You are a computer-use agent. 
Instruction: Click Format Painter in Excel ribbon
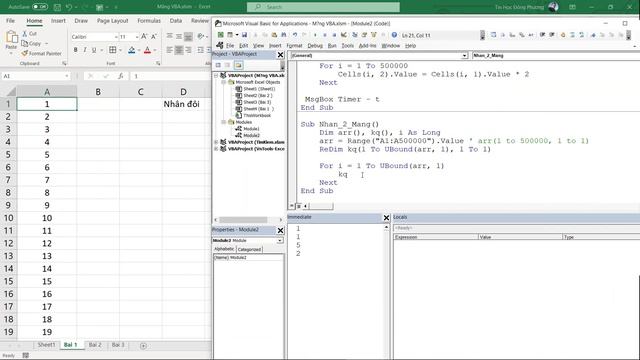41,53
